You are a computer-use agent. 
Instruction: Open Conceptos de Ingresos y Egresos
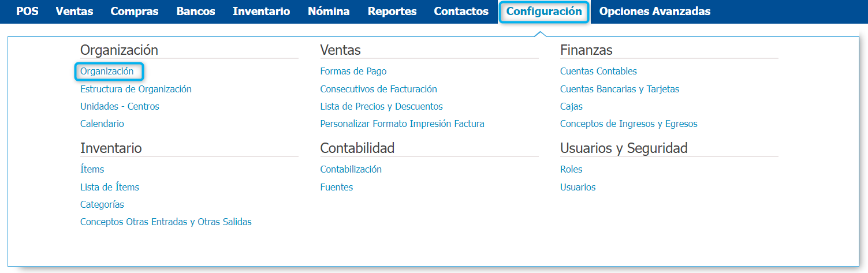[x=628, y=124]
